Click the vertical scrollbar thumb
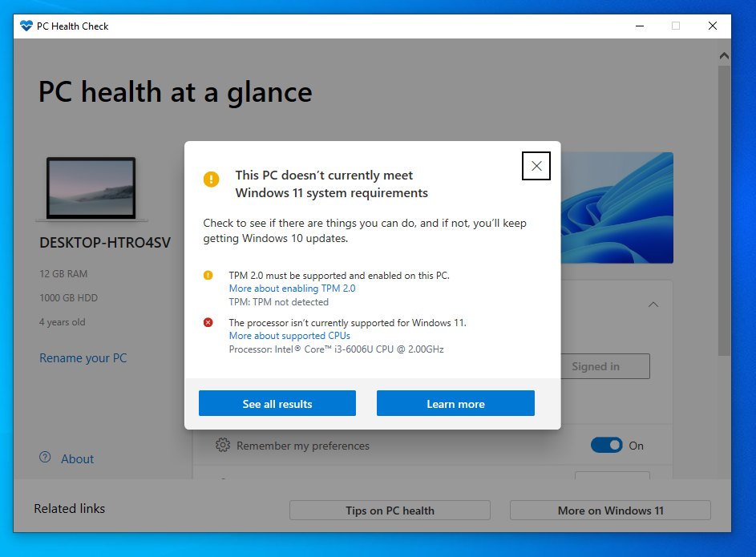This screenshot has height=557, width=756. 724,211
